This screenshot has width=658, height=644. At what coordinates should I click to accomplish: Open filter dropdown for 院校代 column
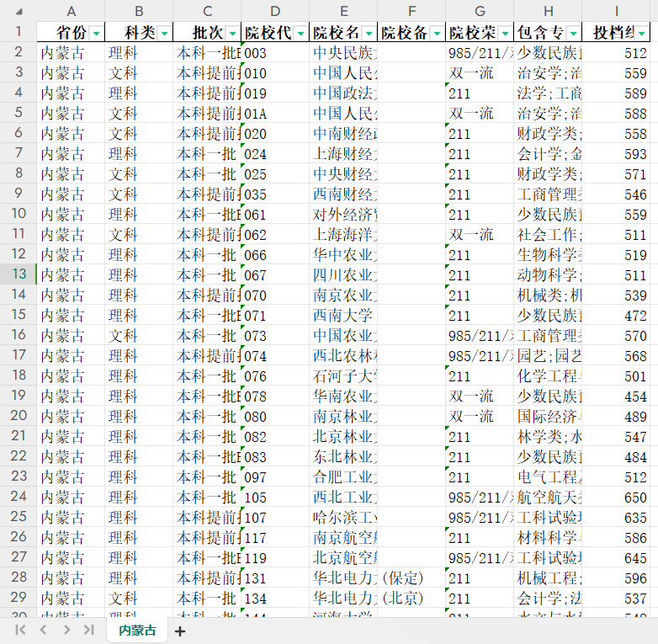[301, 33]
